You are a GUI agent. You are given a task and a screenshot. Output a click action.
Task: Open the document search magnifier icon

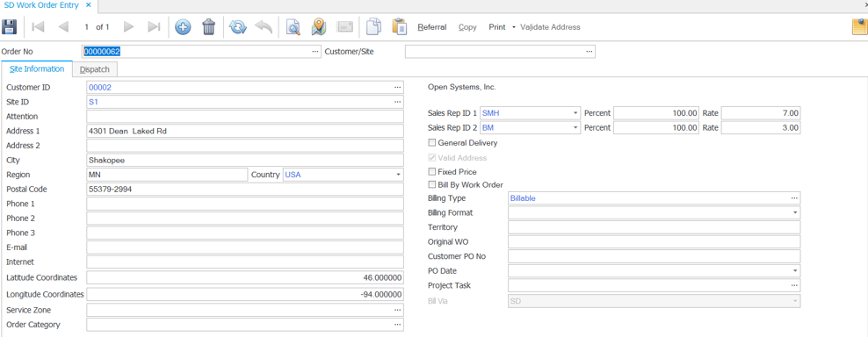pos(293,26)
